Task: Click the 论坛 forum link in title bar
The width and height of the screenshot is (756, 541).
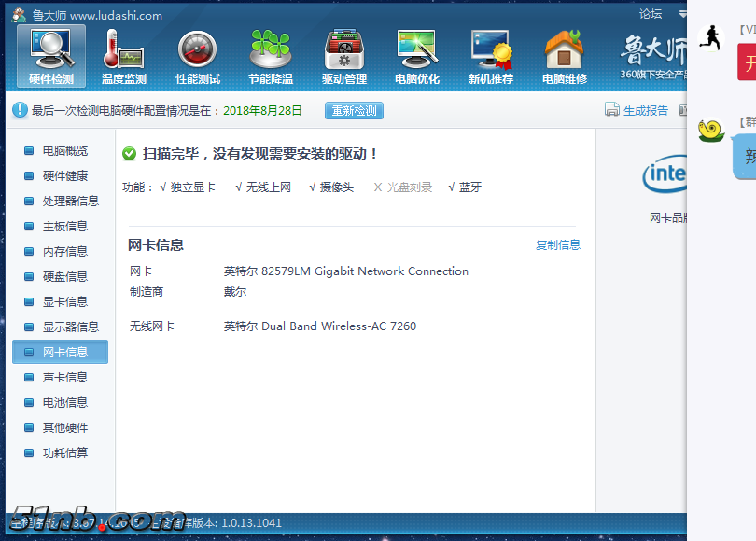Action: point(651,14)
